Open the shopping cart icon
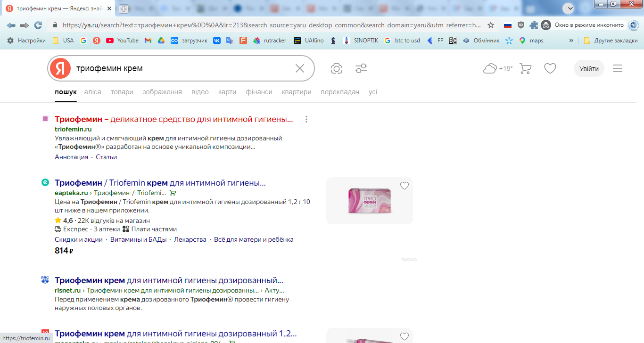The width and height of the screenshot is (644, 343). 525,68
